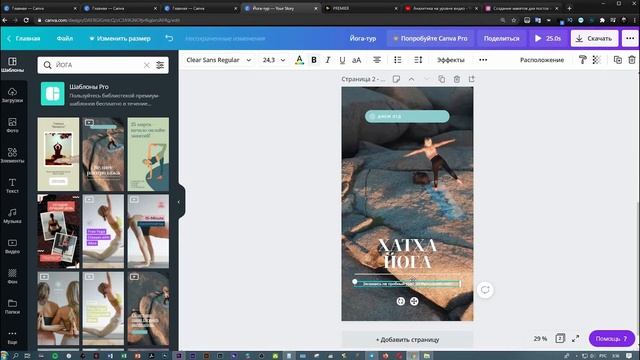640x360 pixels.
Task: Add page notes icon
Action: (396, 79)
